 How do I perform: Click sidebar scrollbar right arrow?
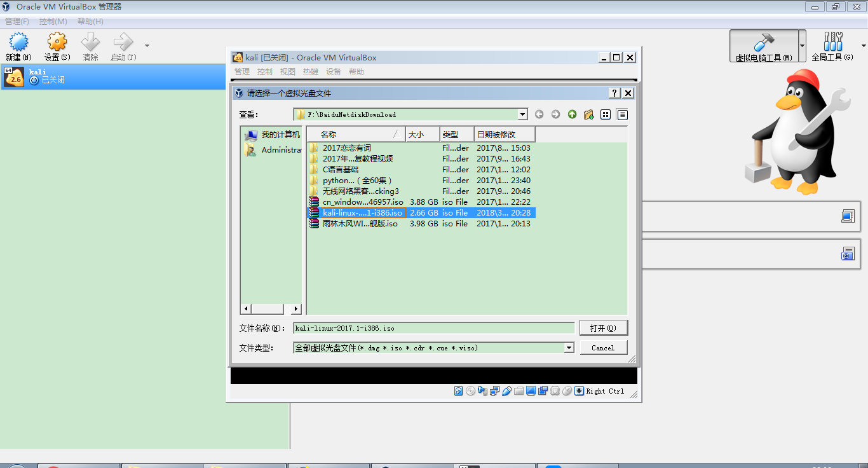(295, 308)
